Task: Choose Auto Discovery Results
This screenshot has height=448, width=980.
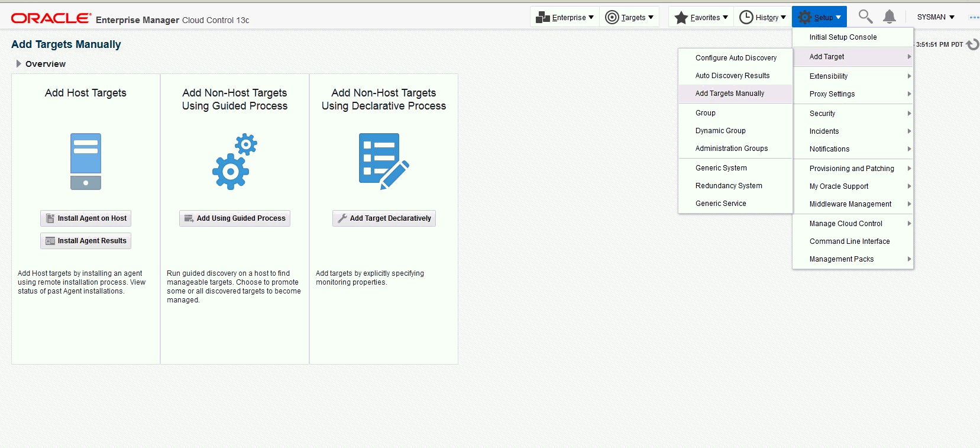Action: [x=735, y=76]
